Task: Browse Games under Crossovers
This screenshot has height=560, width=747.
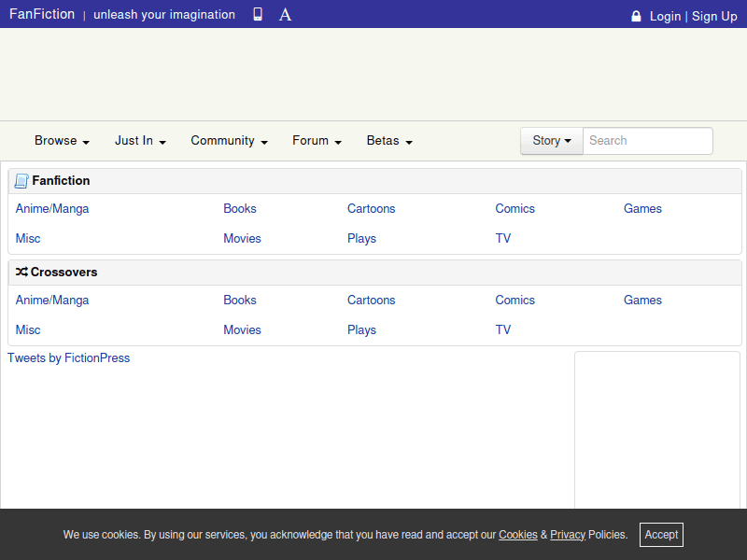Action: [642, 301]
